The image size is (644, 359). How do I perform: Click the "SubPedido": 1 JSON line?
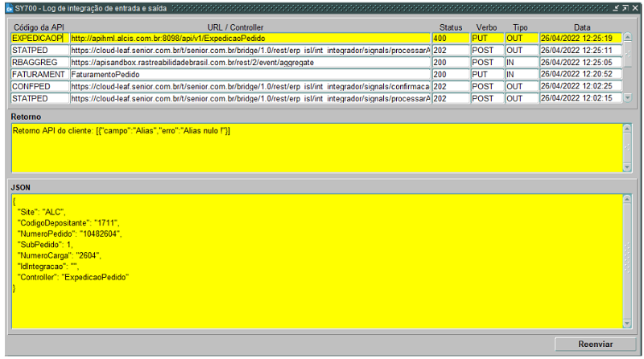45,245
